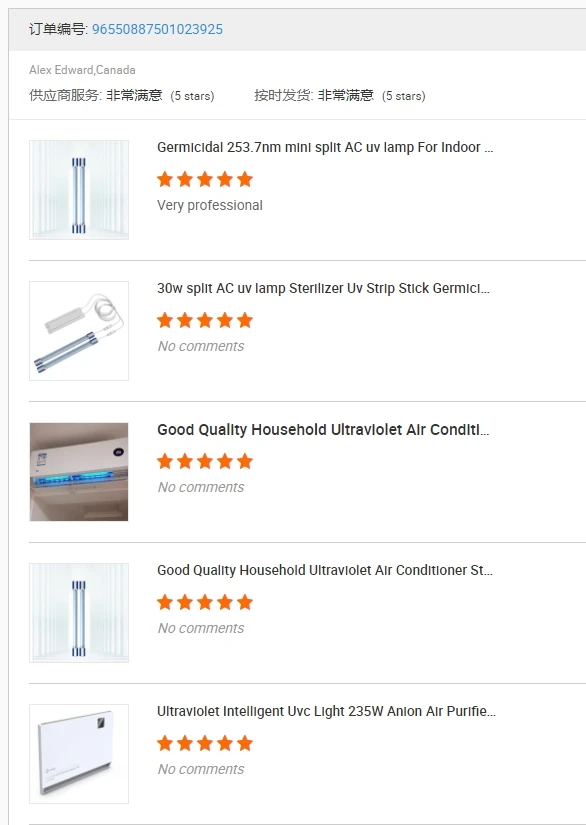Screen dimensions: 586x825
Task: Click the Ultraviolet Intelligent Uvc Light 235W title
Action: coord(322,711)
